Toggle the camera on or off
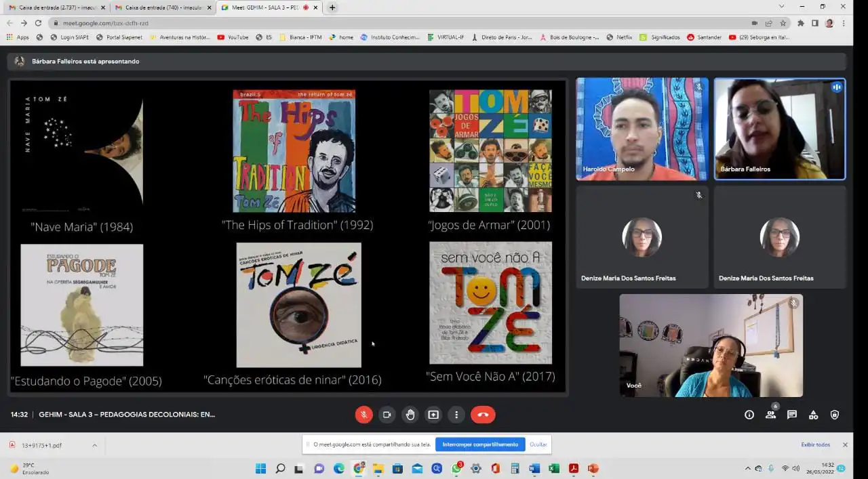Screen dimensions: 868x479 click(387, 415)
